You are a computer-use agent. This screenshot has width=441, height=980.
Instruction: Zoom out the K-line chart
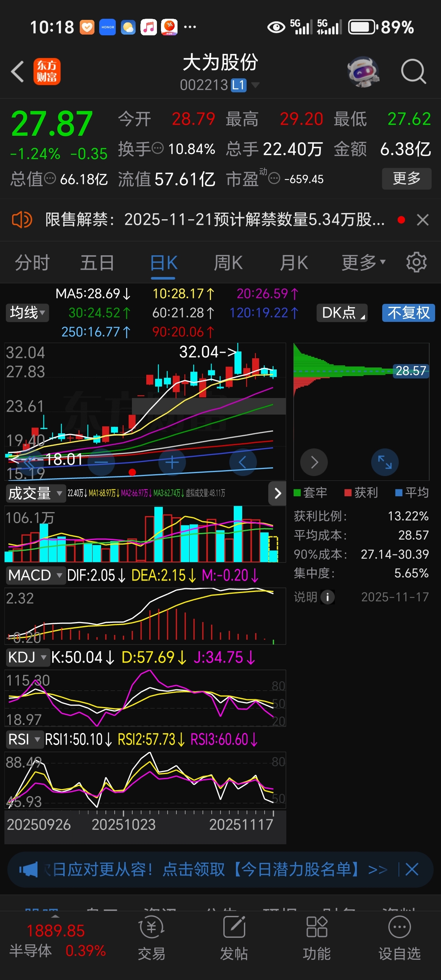(x=101, y=462)
